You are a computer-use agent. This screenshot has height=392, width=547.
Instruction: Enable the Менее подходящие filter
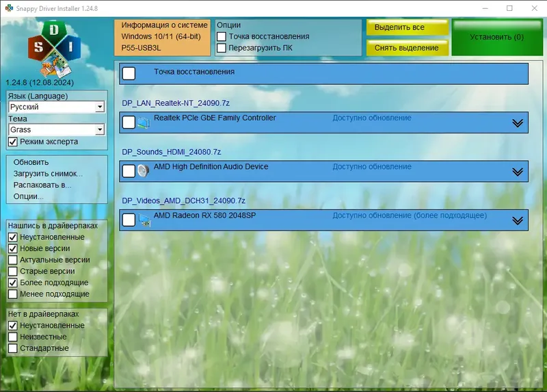pyautogui.click(x=13, y=294)
